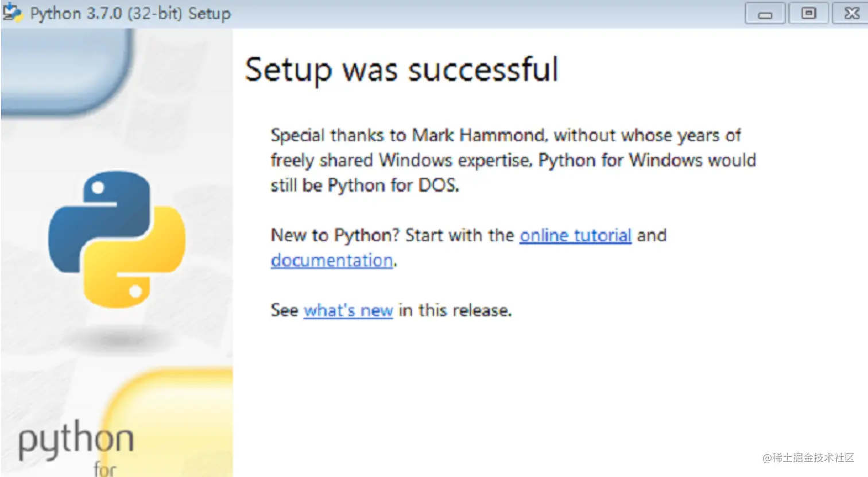Click the blue rounded shape atop sidebar
This screenshot has height=477, width=868.
pyautogui.click(x=67, y=70)
